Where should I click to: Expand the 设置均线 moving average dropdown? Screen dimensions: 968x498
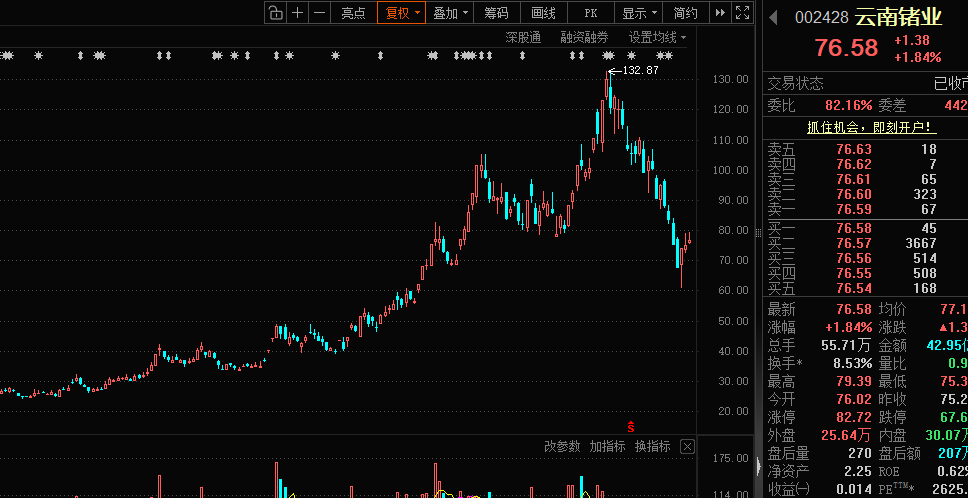pyautogui.click(x=657, y=38)
